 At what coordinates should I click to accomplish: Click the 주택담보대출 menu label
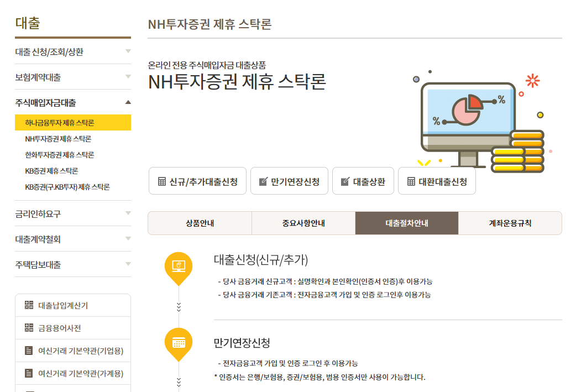click(x=38, y=264)
